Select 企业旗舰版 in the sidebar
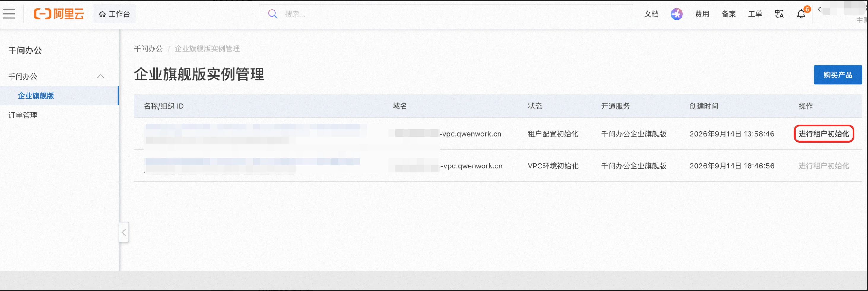Viewport: 868px width, 291px height. tap(59, 96)
